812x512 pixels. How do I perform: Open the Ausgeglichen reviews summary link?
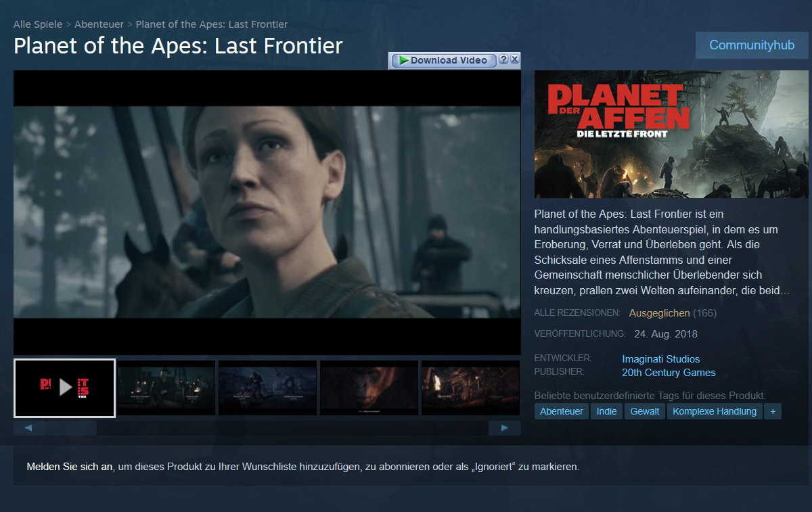660,313
